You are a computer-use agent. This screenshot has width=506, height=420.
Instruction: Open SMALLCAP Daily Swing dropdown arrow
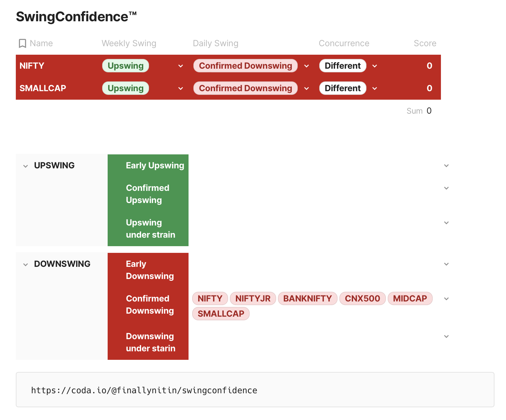(x=307, y=88)
